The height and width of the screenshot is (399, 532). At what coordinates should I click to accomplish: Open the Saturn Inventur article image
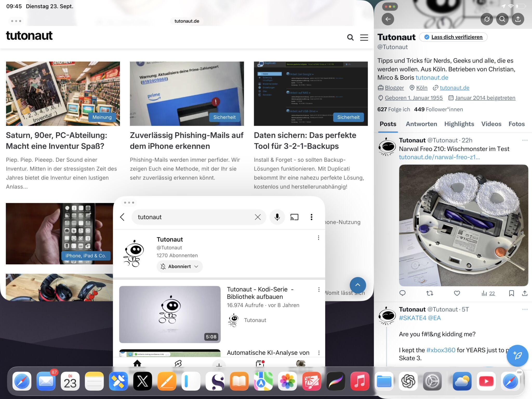[63, 94]
